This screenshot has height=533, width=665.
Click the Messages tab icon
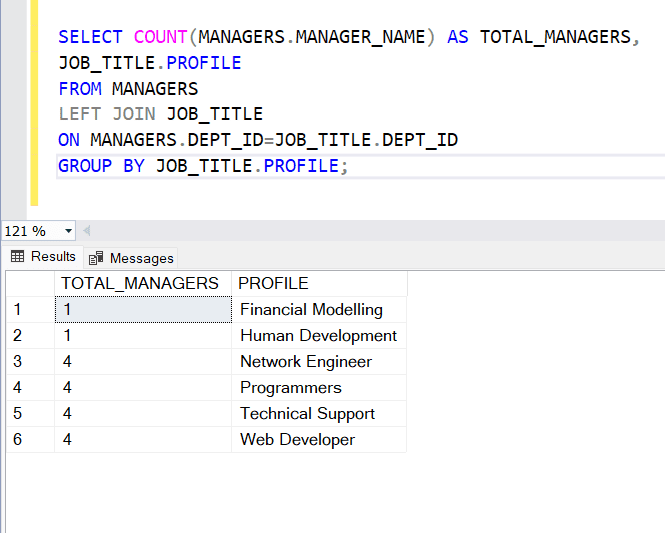pyautogui.click(x=96, y=258)
